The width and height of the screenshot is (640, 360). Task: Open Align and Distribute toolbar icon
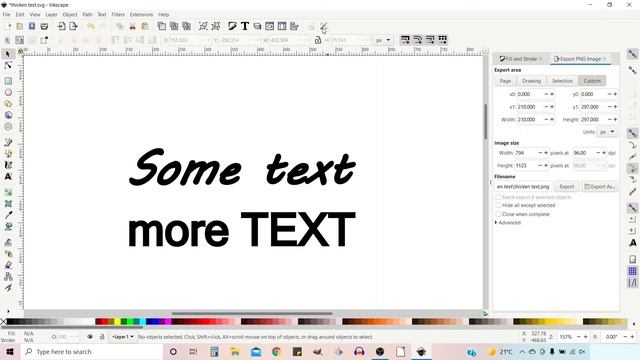(x=294, y=26)
